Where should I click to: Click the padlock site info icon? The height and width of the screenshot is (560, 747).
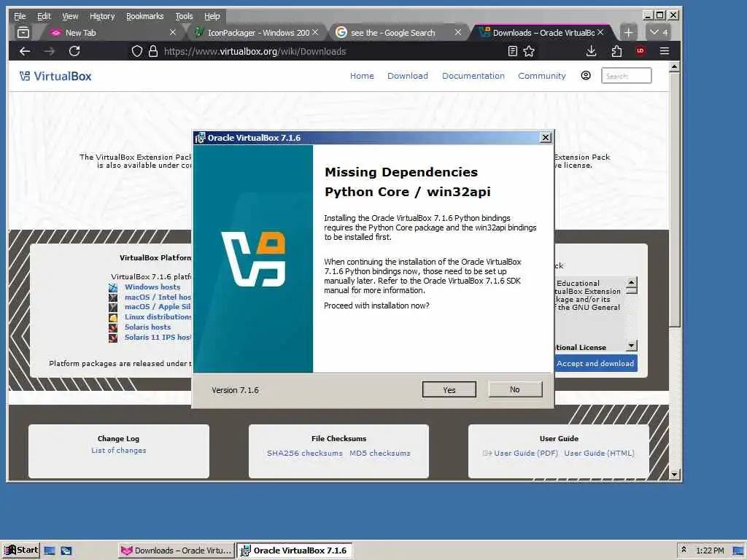tap(153, 52)
